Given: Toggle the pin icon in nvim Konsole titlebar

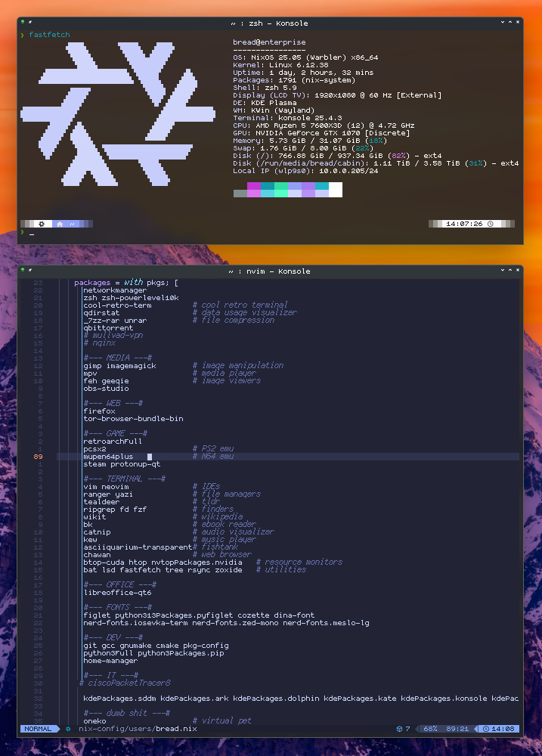Looking at the screenshot, I should 30,270.
